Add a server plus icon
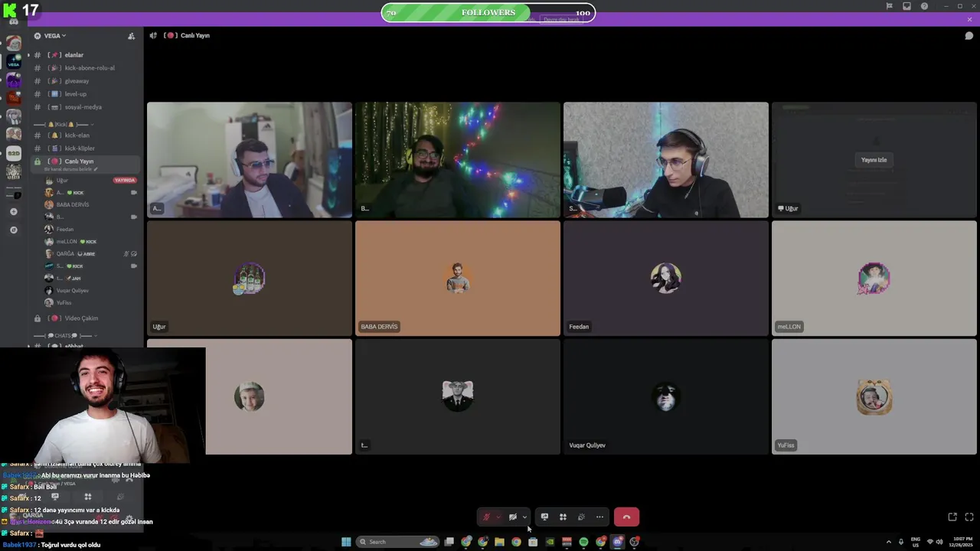The image size is (980, 551). pos(13,212)
